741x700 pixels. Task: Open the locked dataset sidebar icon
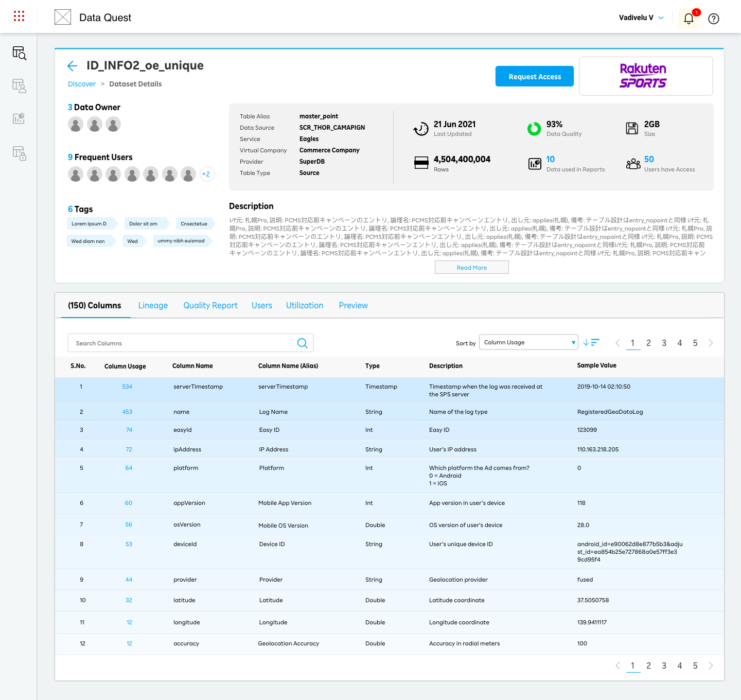point(19,153)
